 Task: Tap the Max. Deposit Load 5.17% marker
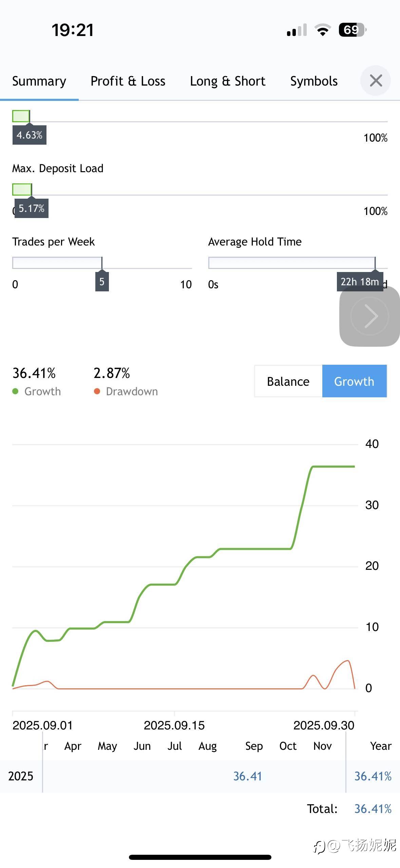pyautogui.click(x=32, y=208)
